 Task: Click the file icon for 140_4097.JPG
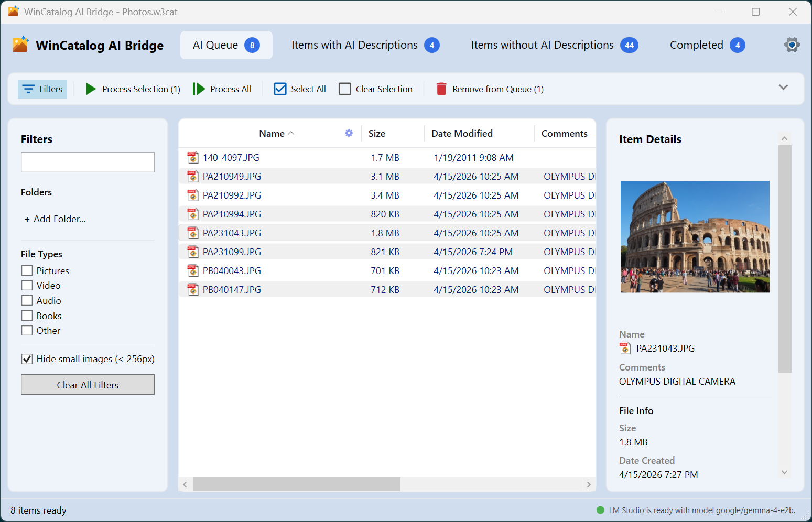(193, 158)
